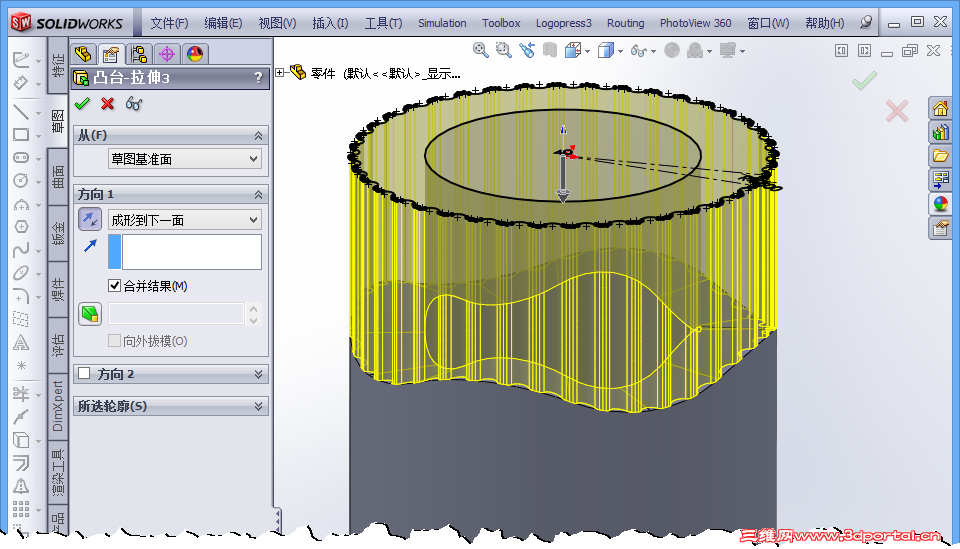
Task: Open the DisplayManager color ball tab
Action: (195, 54)
